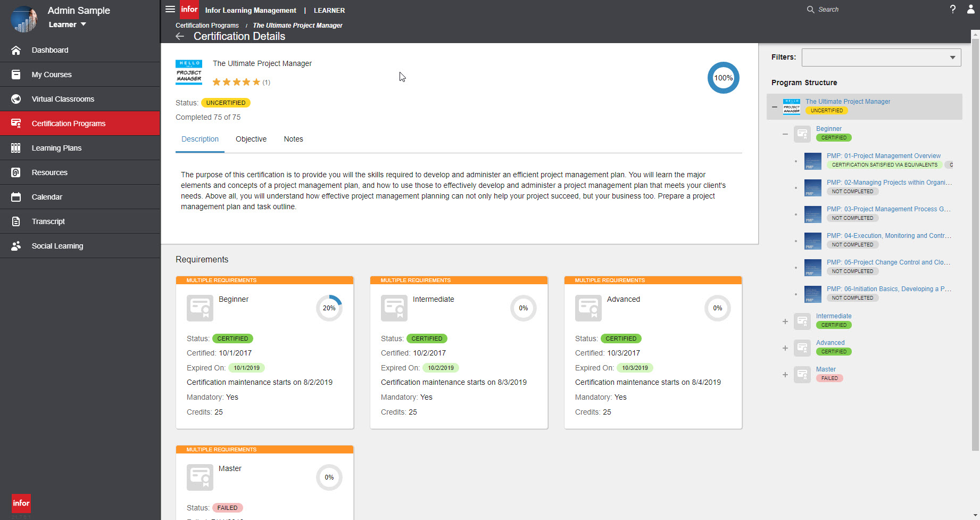The image size is (980, 520).
Task: Expand the Intermediate program structure node
Action: click(x=785, y=321)
